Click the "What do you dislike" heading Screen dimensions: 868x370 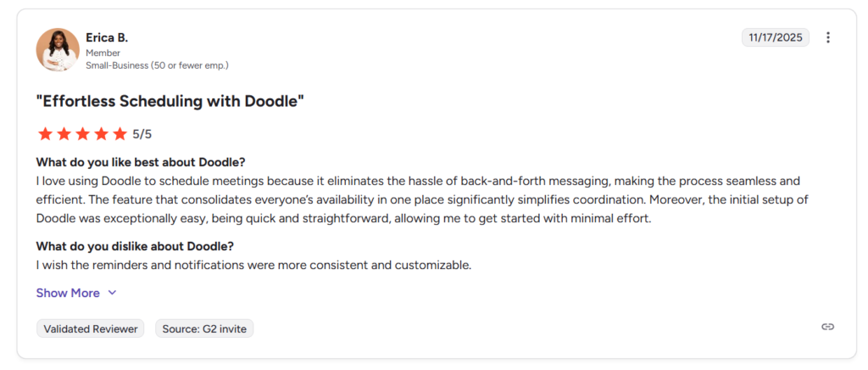[135, 246]
